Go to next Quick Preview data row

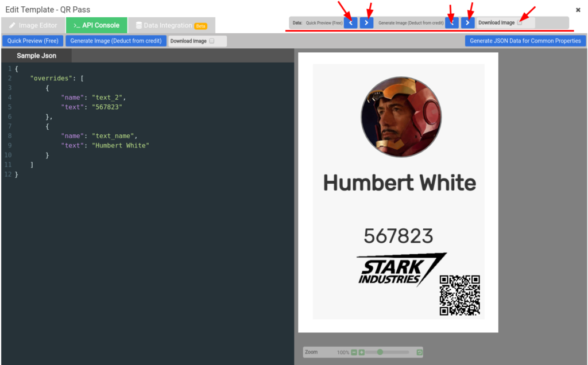pyautogui.click(x=366, y=23)
